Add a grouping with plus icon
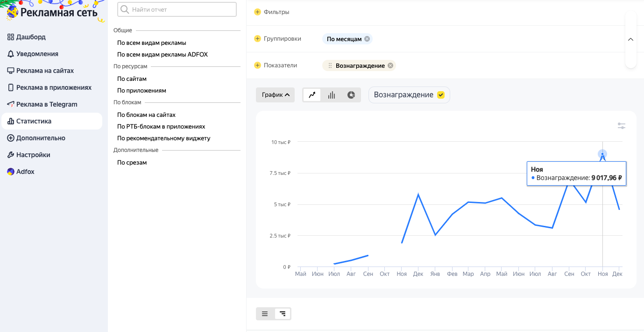 [257, 39]
